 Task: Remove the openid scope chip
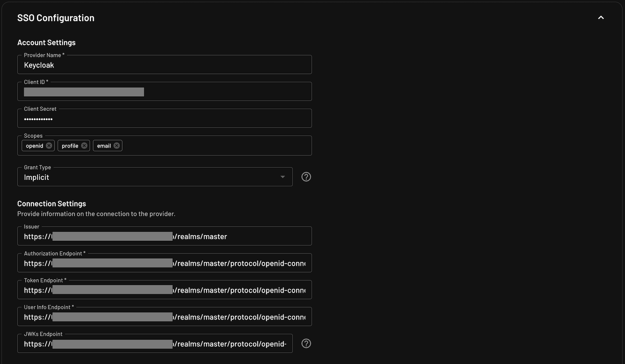click(x=49, y=145)
